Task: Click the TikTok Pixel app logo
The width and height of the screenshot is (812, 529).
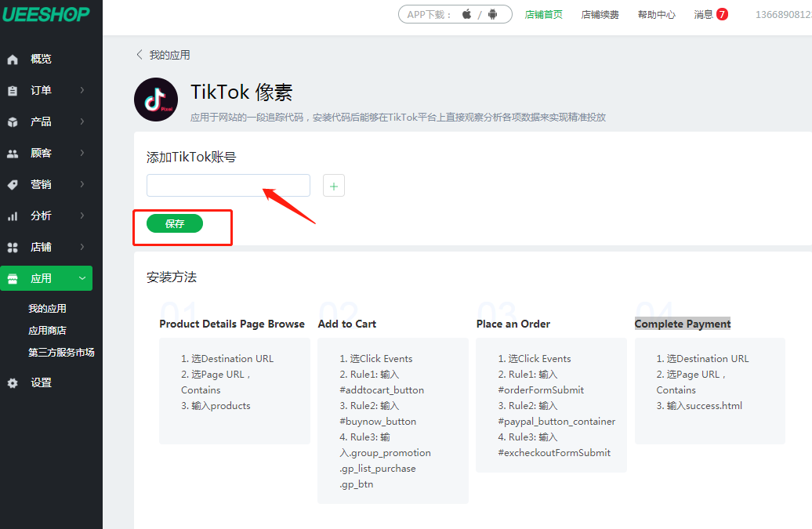Action: [156, 100]
